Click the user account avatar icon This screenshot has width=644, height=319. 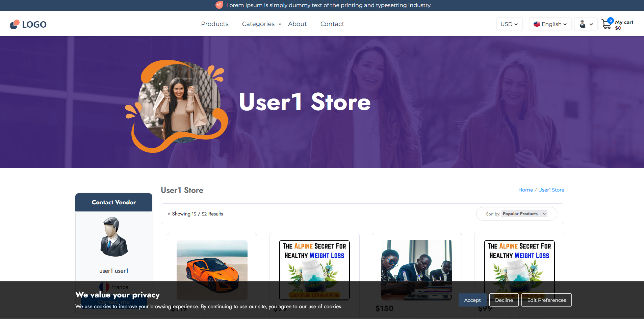coord(583,24)
